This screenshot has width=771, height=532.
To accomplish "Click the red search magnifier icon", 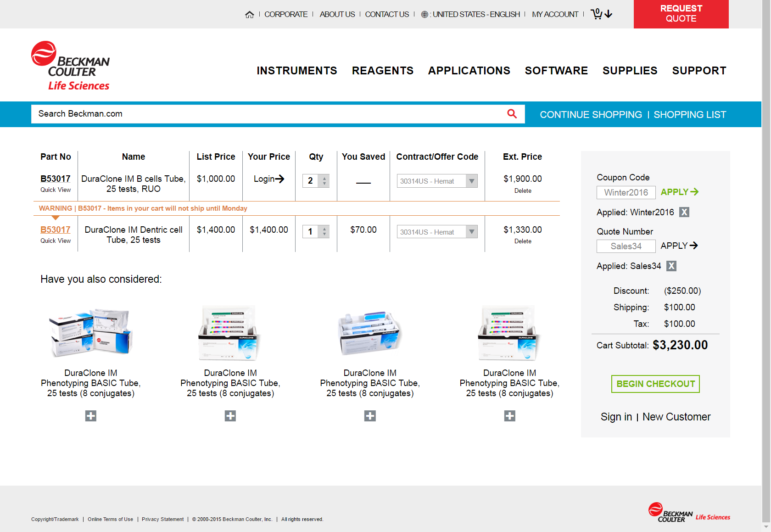I will (x=512, y=113).
